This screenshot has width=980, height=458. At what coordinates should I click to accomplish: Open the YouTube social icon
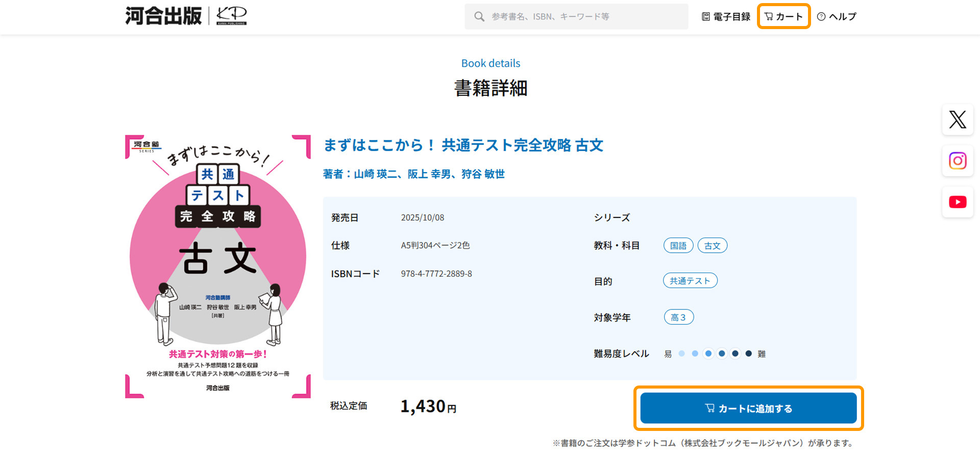point(957,202)
